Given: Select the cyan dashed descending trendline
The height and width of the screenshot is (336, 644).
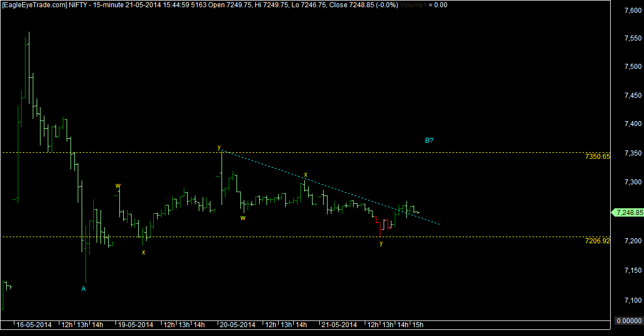Looking at the screenshot, I should 331,188.
